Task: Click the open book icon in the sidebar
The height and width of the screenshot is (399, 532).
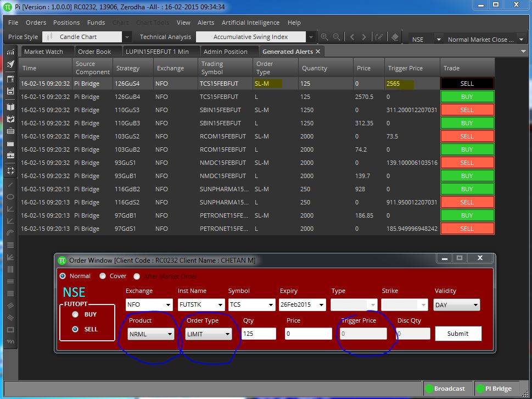Action: 10,107
